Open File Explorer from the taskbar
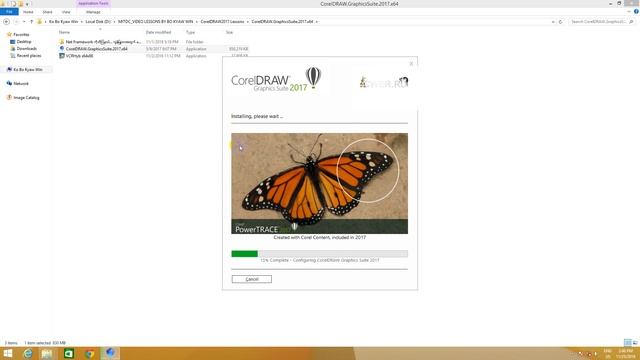Screen dimensions: 640x360 click(x=47, y=353)
